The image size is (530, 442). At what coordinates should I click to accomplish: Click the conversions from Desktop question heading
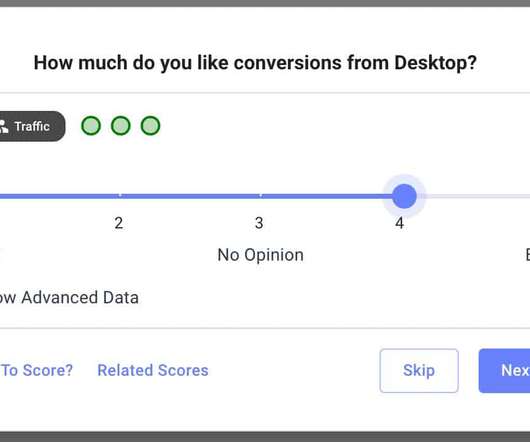point(255,63)
